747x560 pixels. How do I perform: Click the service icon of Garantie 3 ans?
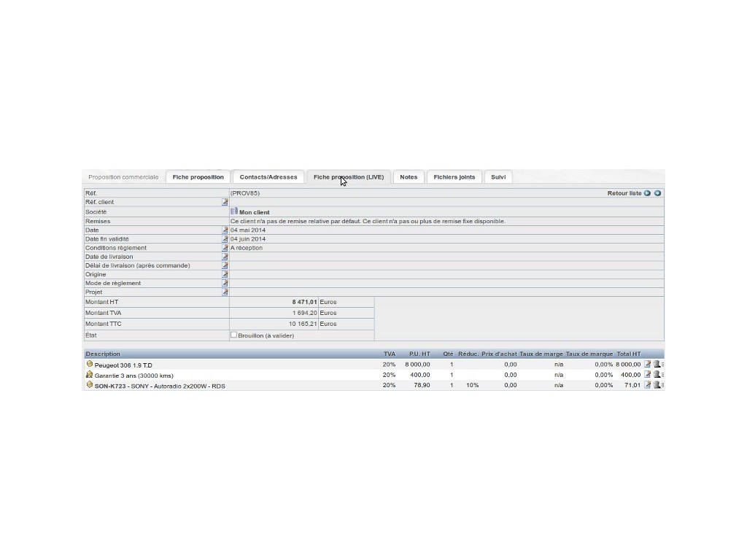(x=90, y=374)
